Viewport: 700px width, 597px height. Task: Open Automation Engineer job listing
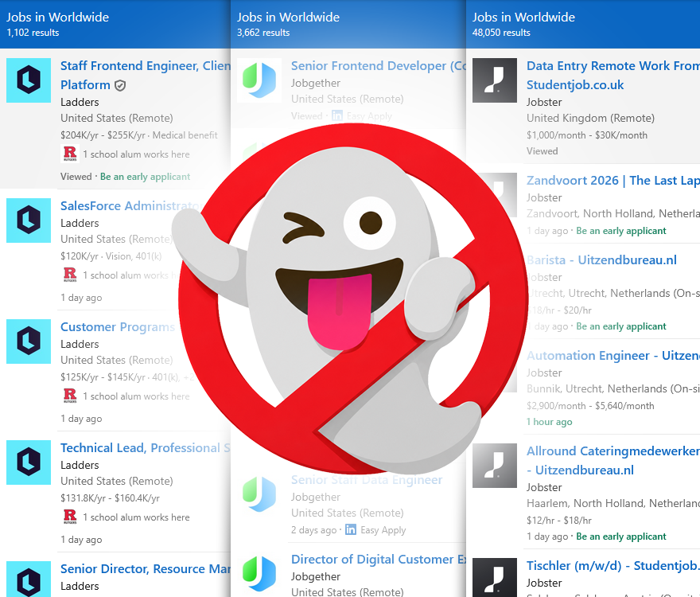pyautogui.click(x=613, y=356)
